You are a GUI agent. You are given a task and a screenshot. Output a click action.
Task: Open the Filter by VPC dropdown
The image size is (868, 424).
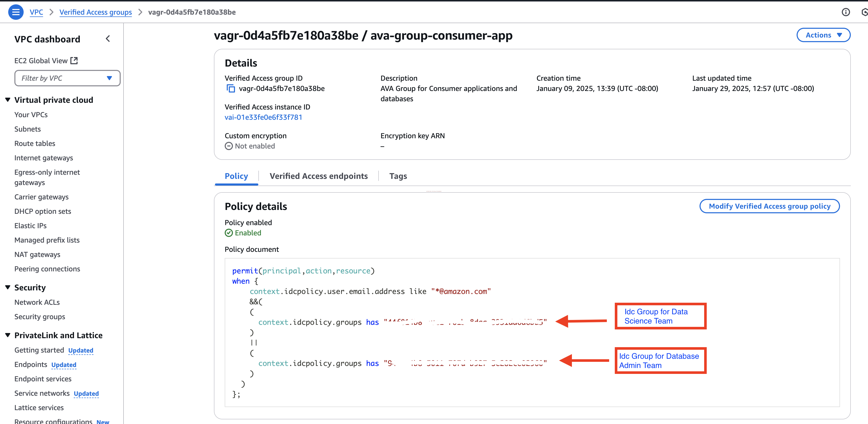point(67,78)
